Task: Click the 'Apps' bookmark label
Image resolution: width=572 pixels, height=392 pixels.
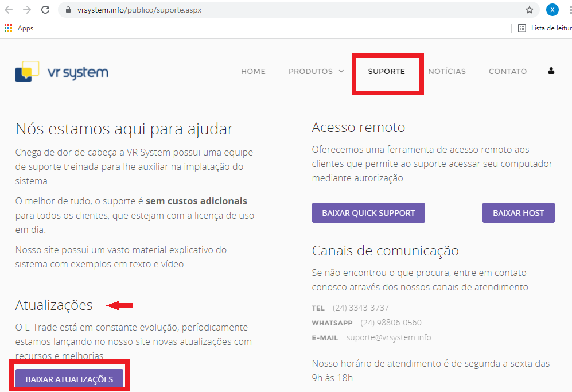Action: (26, 28)
